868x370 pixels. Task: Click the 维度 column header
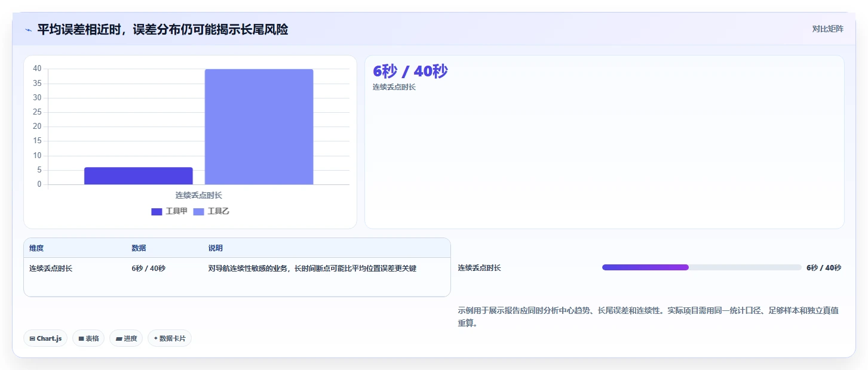[36, 248]
